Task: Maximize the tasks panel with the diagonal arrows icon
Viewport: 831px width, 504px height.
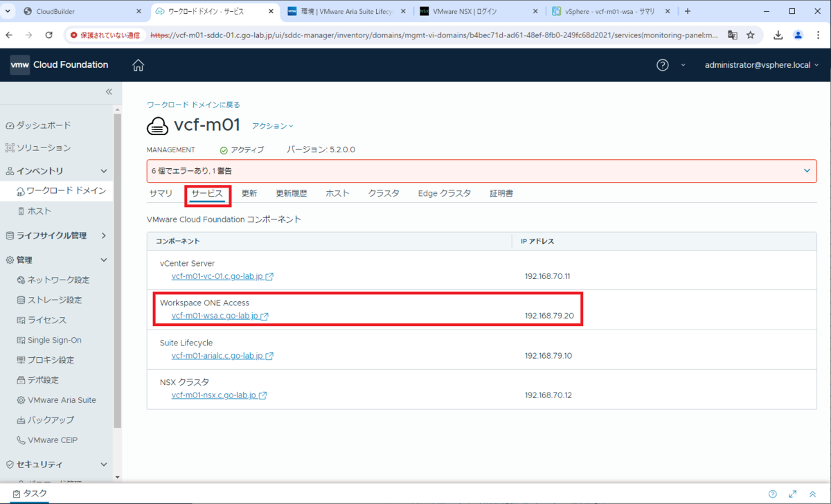Action: click(793, 494)
